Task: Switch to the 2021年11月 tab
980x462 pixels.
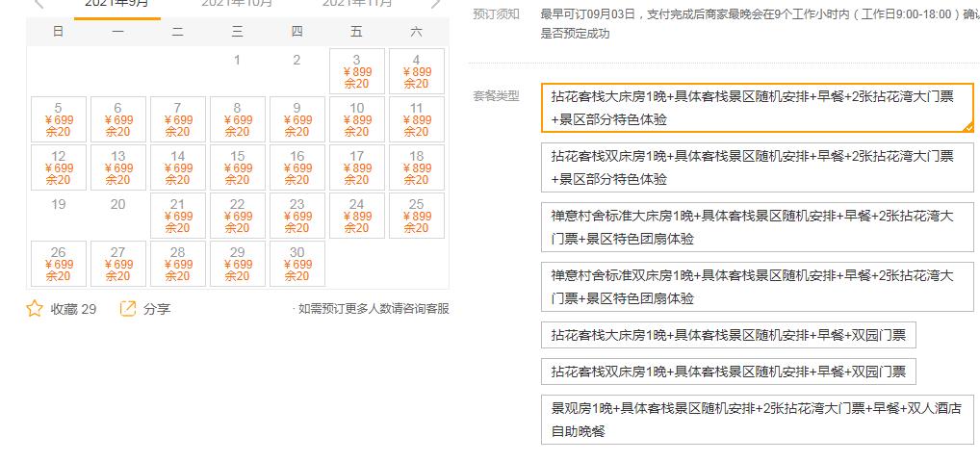Action: point(357,5)
